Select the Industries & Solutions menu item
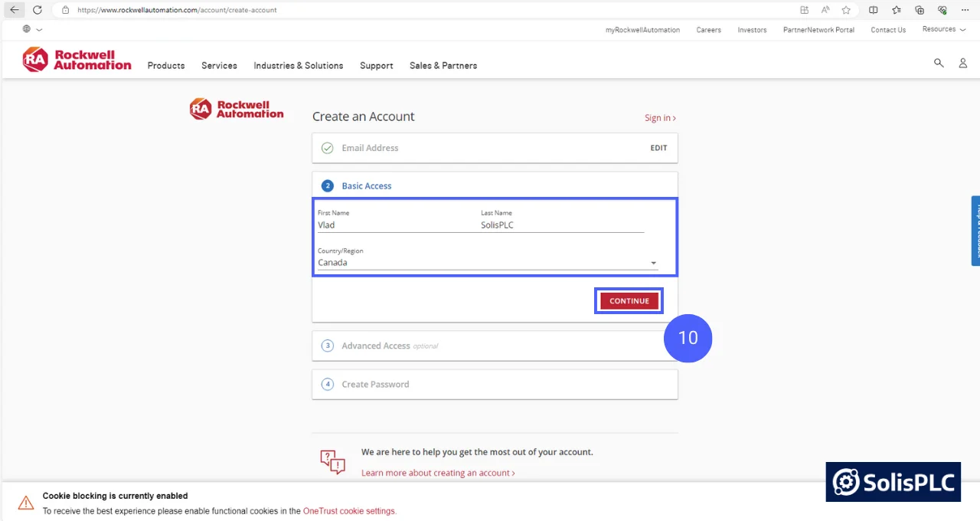 tap(298, 66)
